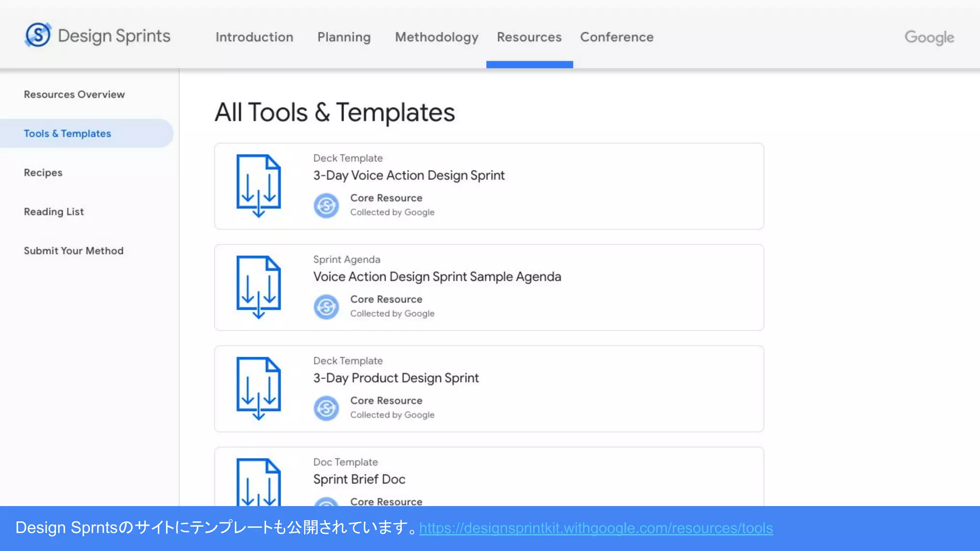Viewport: 980px width, 551px height.
Task: Click Collected by Google under Voice Action Sprint
Action: coord(392,212)
